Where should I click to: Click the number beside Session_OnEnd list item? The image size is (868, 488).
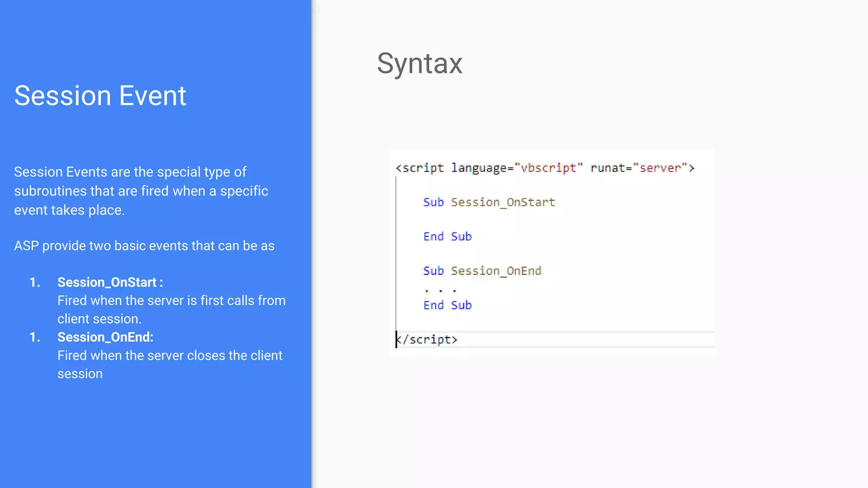coord(35,338)
